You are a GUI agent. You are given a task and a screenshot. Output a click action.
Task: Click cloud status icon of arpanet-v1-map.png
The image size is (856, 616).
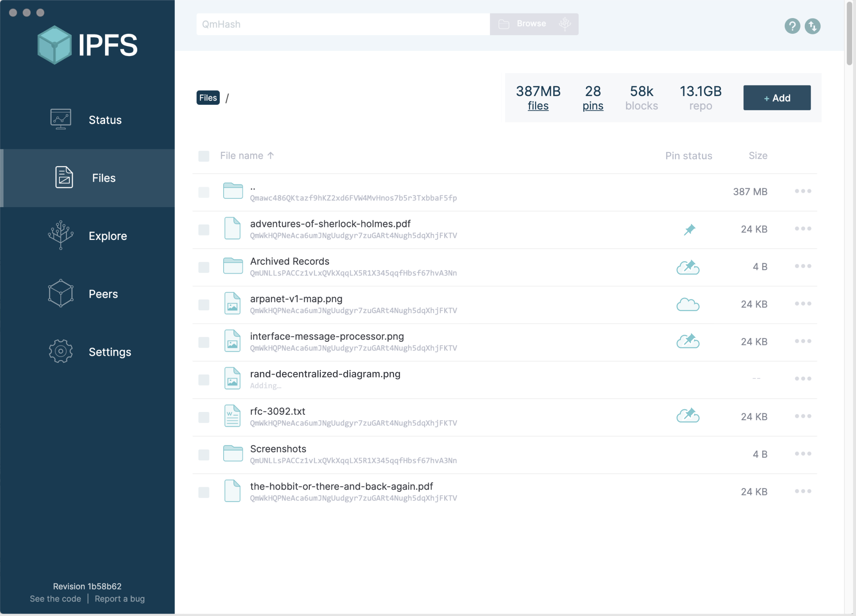688,304
